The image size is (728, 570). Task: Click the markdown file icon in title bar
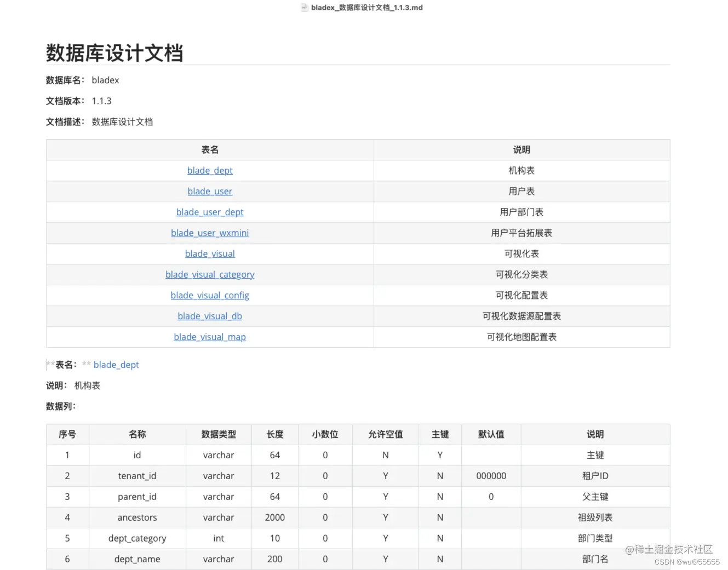(305, 8)
